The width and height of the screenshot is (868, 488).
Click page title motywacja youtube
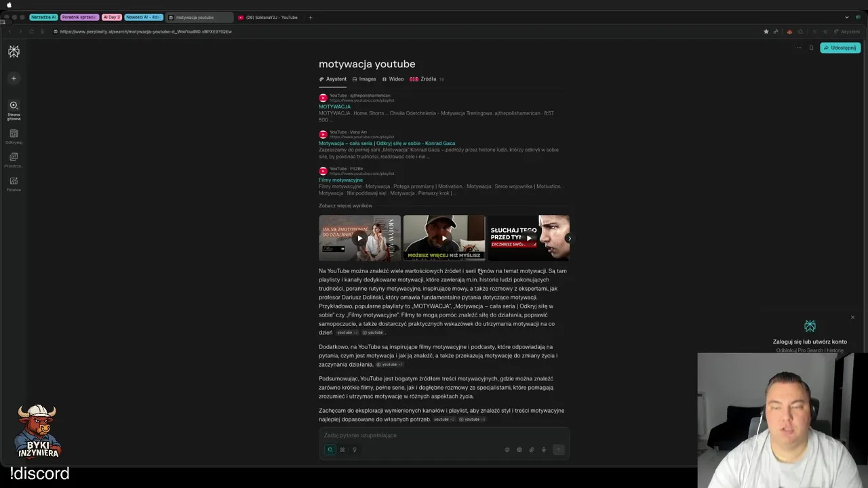(367, 64)
